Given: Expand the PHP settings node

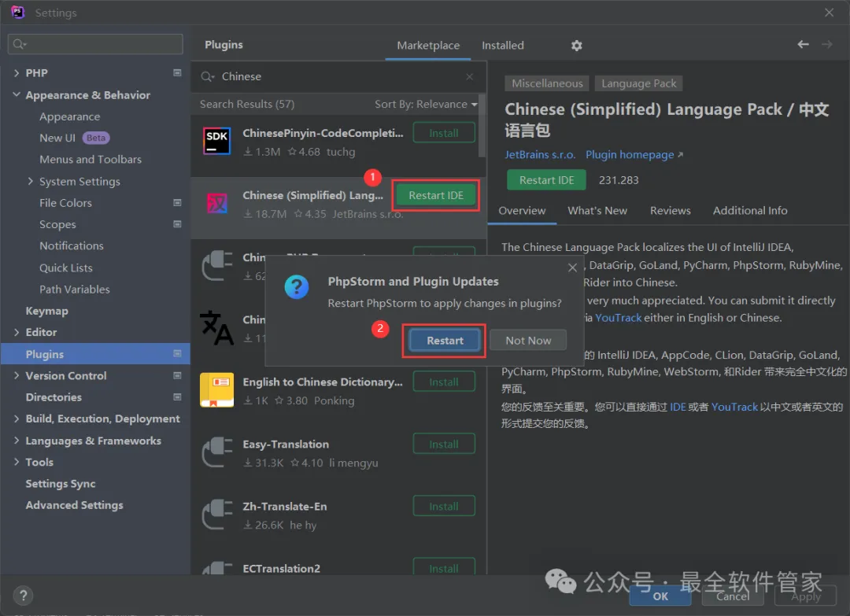Looking at the screenshot, I should point(17,72).
